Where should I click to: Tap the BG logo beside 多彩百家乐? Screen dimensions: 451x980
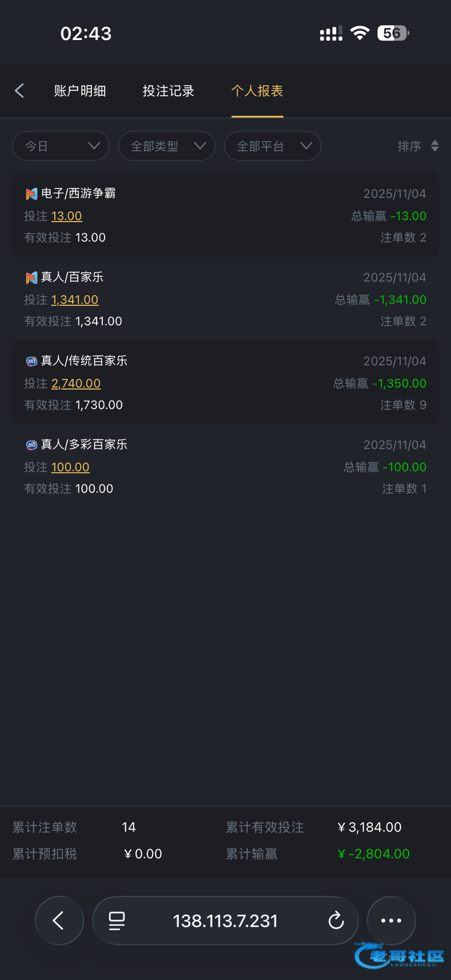[31, 445]
